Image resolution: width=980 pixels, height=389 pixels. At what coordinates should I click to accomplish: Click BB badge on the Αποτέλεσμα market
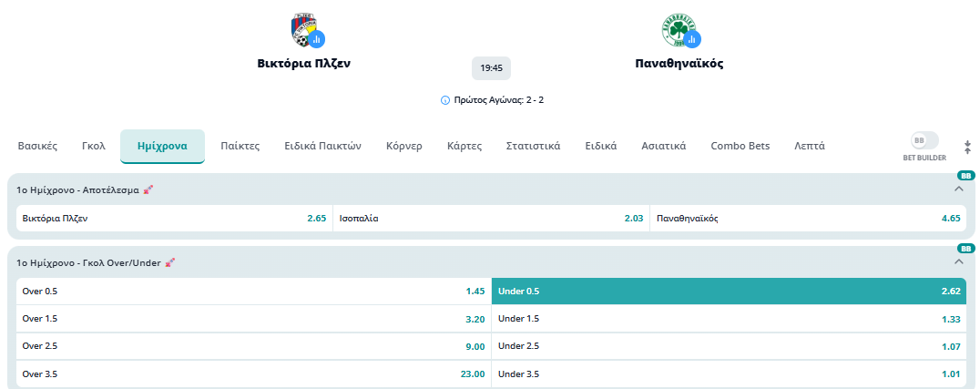[965, 175]
